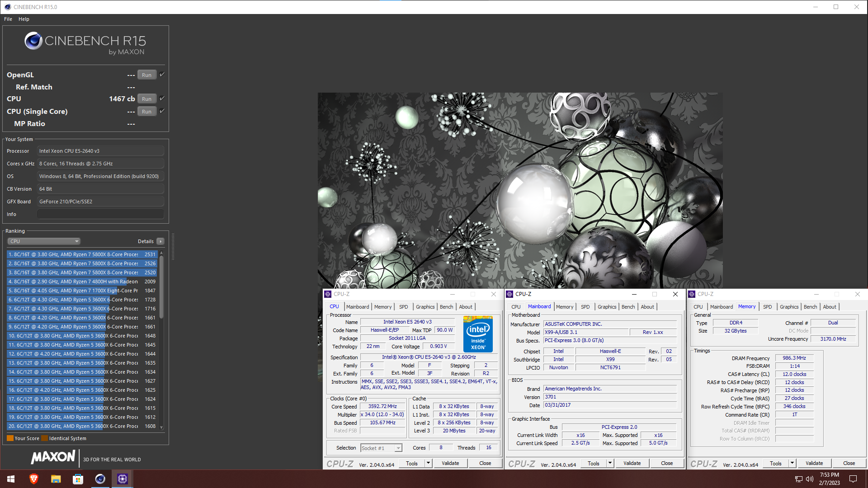The width and height of the screenshot is (868, 488).
Task: Select Cinebench taskbar icon
Action: [100, 479]
